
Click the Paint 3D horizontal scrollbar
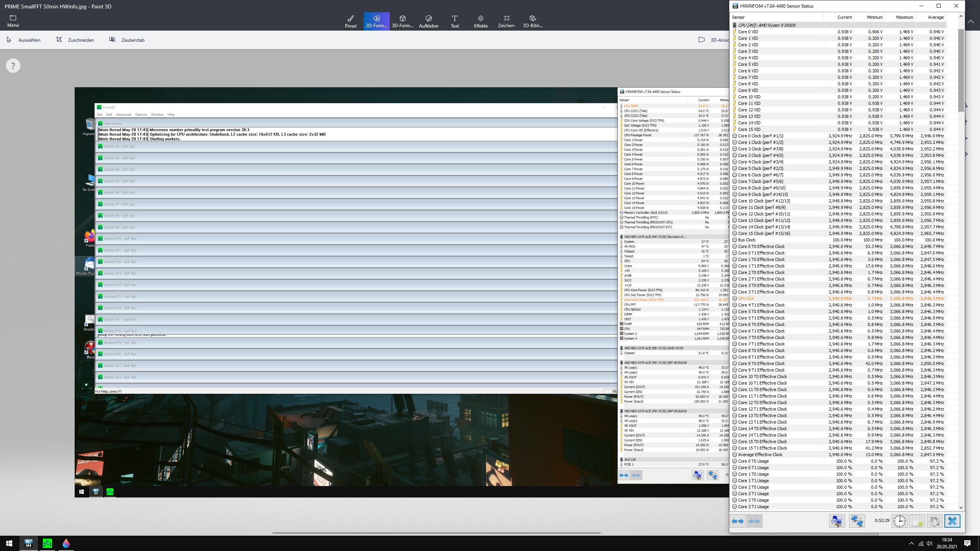pyautogui.click(x=436, y=533)
